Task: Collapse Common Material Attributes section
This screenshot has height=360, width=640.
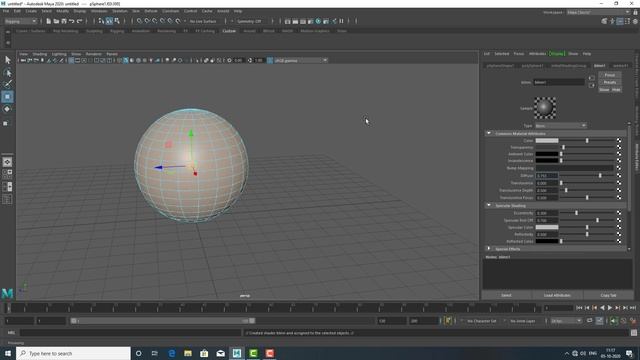Action: (x=488, y=133)
